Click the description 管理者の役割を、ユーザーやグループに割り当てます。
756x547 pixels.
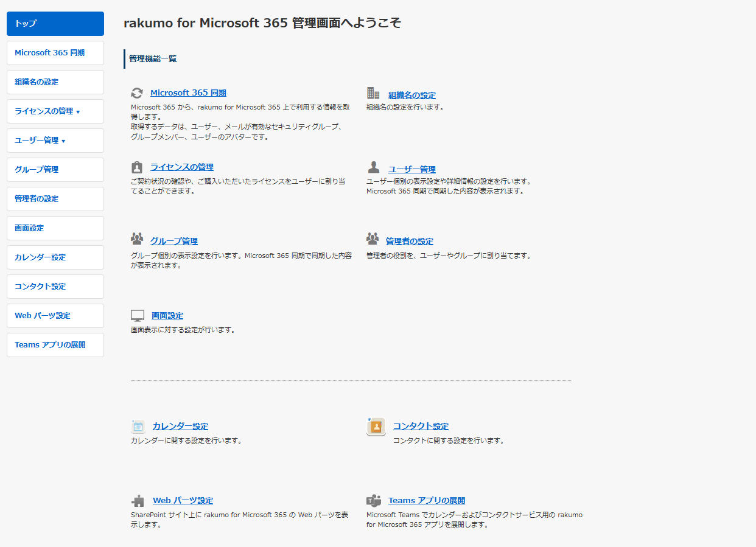point(449,256)
